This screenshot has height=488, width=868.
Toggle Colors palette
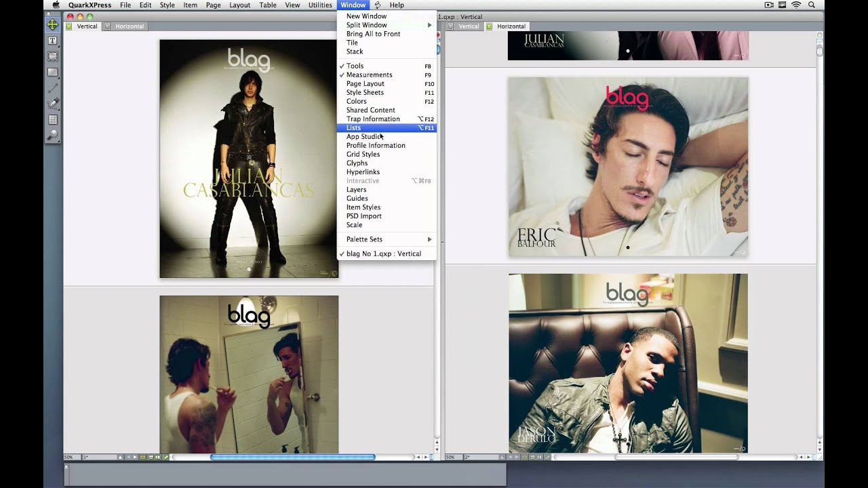point(387,101)
